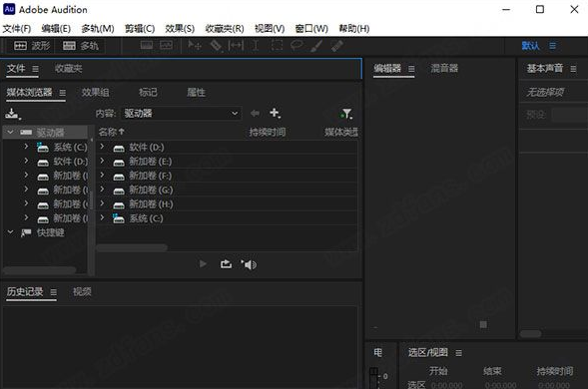Screen dimensions: 588x389
Task: Open 内容 驱动器 dropdown
Action: [181, 113]
